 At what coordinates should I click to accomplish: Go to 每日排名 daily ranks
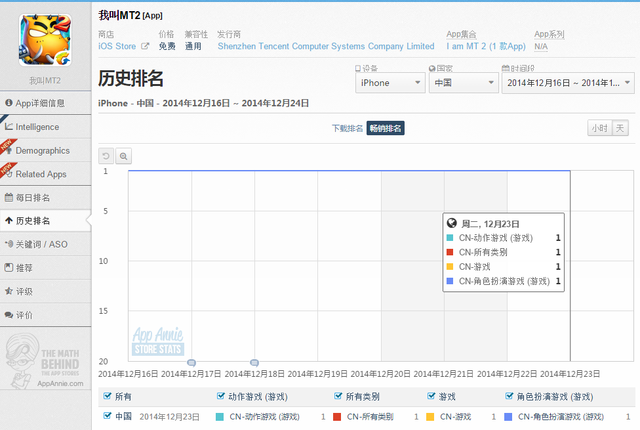[x=45, y=198]
